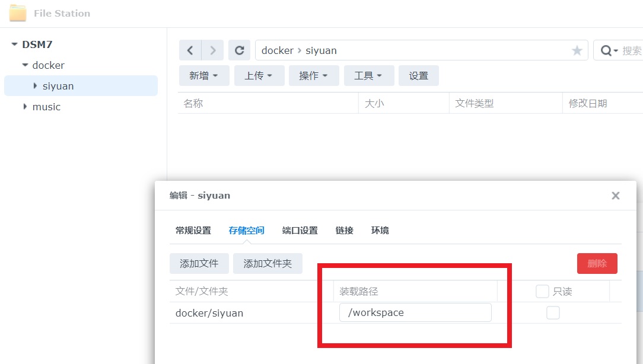643x364 pixels.
Task: Bookmark current path with star icon
Action: click(577, 51)
